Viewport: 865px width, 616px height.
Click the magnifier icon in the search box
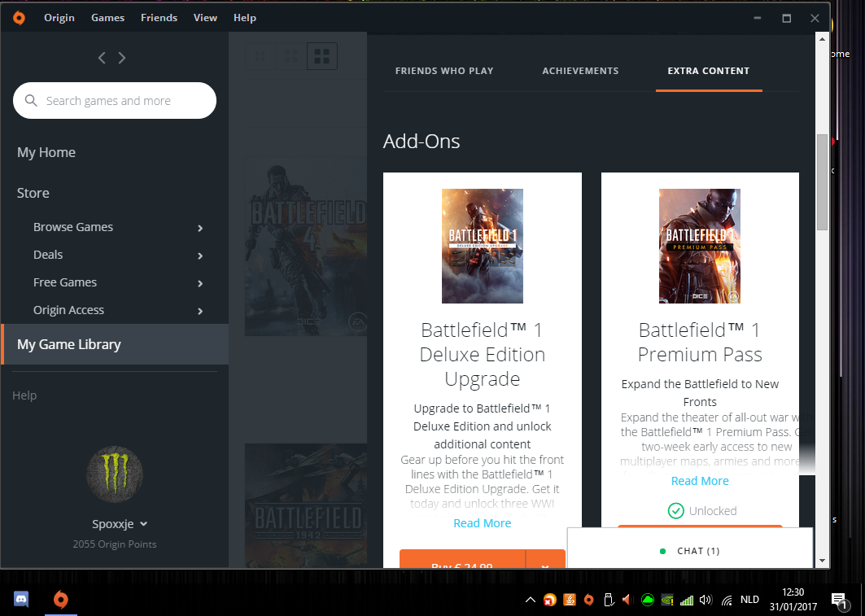point(32,100)
